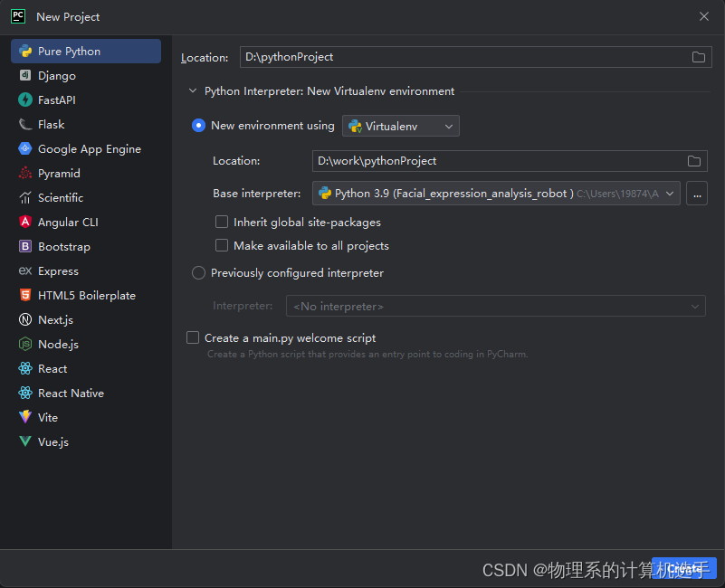Pick the Scientific chart icon

coord(25,198)
